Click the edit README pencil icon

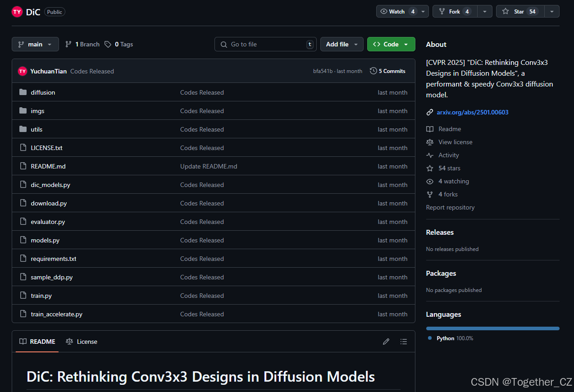pyautogui.click(x=386, y=342)
